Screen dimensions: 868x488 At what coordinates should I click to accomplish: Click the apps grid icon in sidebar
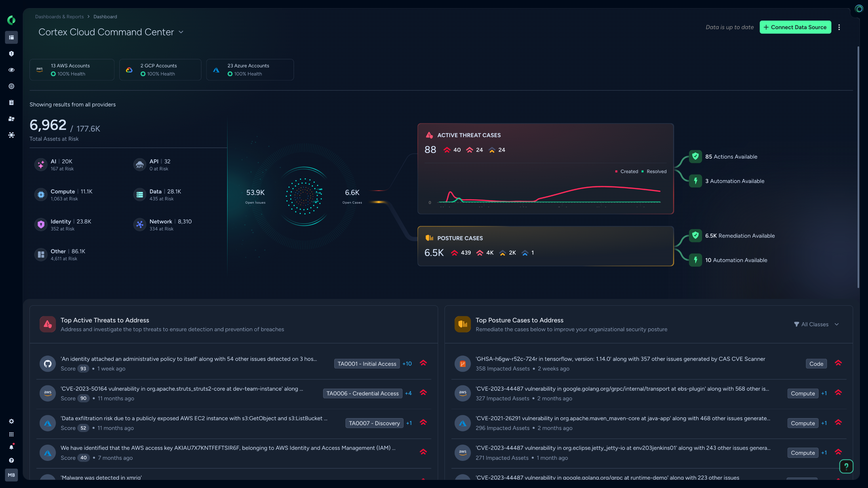[11, 434]
